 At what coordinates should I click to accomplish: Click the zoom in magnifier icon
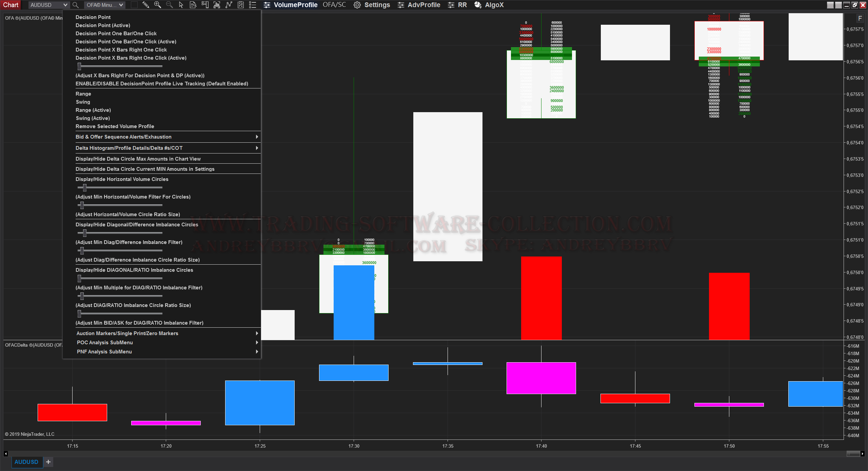pyautogui.click(x=157, y=5)
